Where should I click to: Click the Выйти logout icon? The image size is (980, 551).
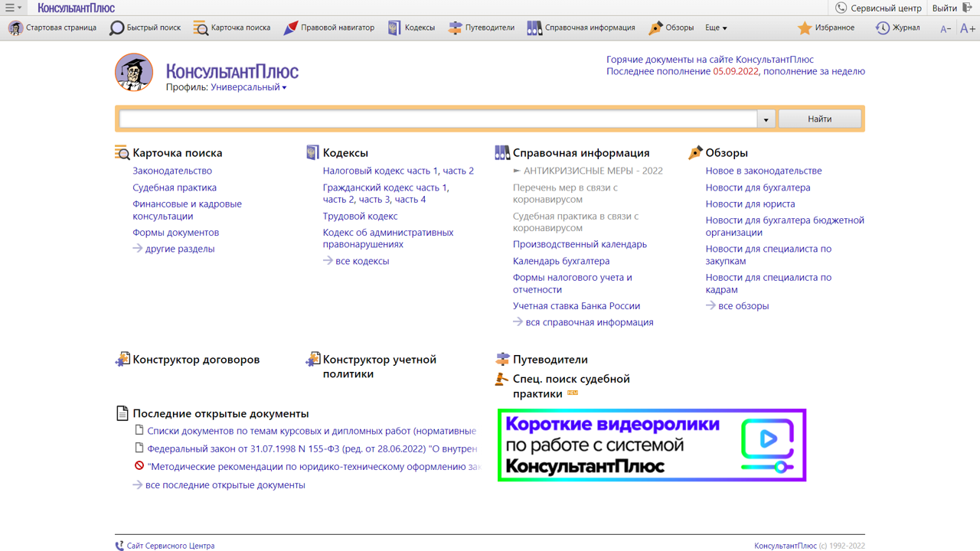click(968, 8)
